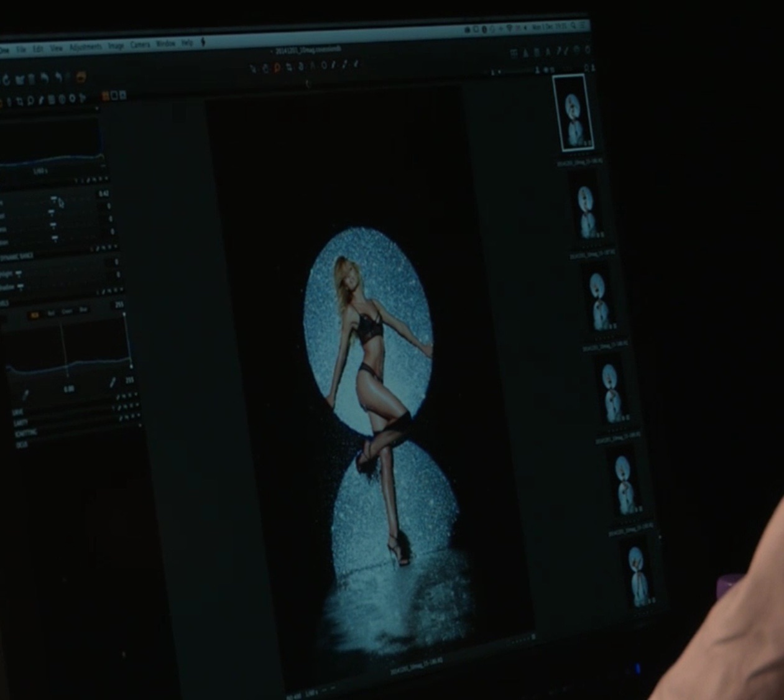Choose the Crop cursor tool
Screen dimensions: 784x700
[x=290, y=67]
